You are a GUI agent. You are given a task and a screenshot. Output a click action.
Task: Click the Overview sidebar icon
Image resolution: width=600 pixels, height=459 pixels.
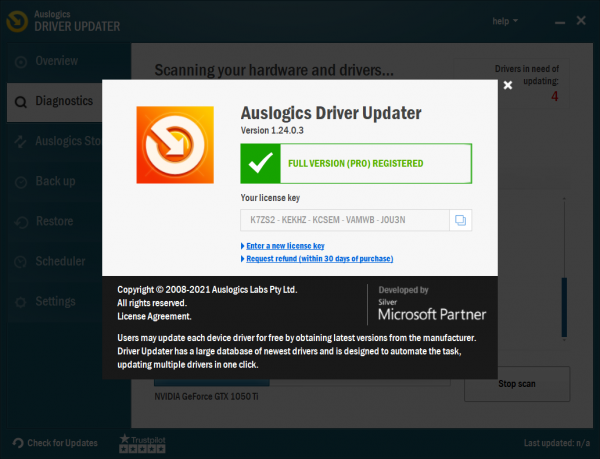(x=19, y=60)
